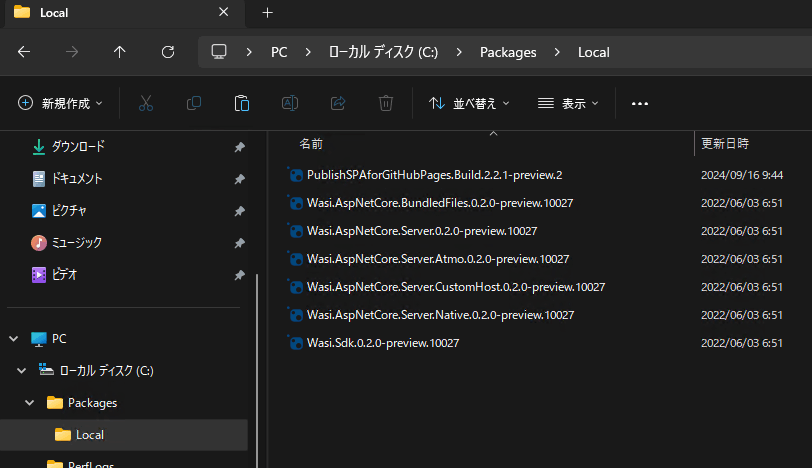
Task: Click the Cut scissors icon
Action: coord(146,104)
